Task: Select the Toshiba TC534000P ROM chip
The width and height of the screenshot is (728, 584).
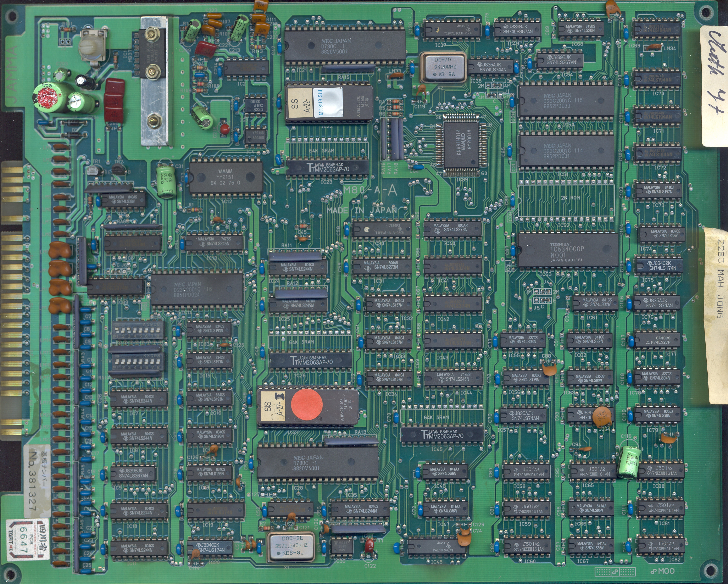Action: click(x=568, y=250)
